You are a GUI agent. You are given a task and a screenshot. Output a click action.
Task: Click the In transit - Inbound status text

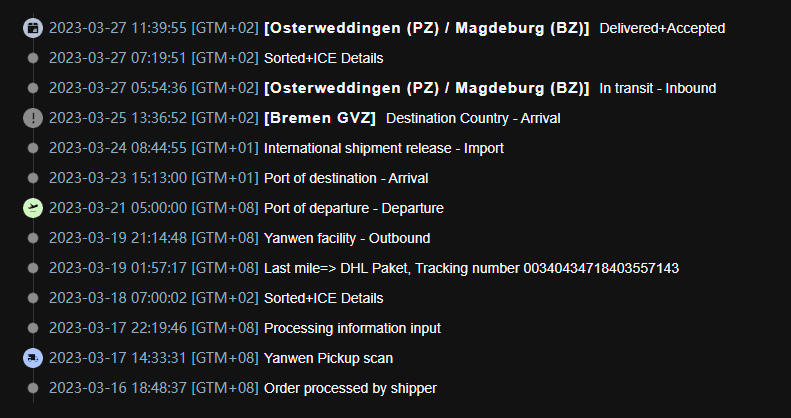(x=657, y=88)
